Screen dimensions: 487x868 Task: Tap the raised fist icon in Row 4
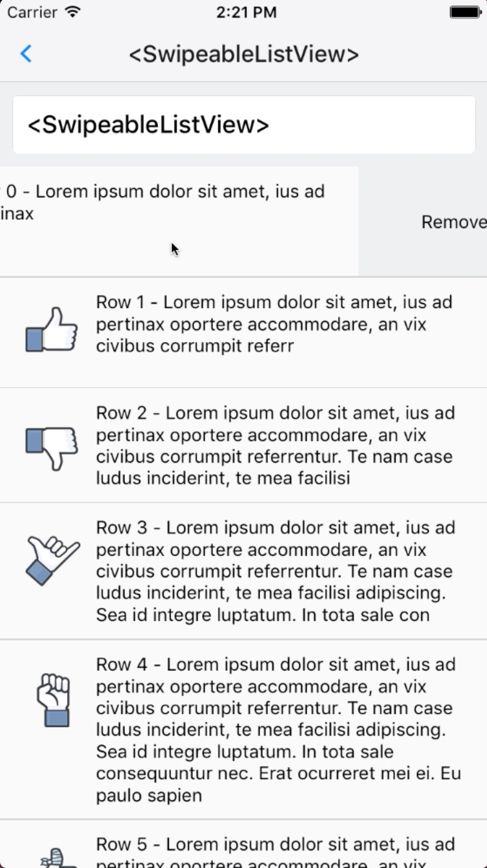coord(54,700)
